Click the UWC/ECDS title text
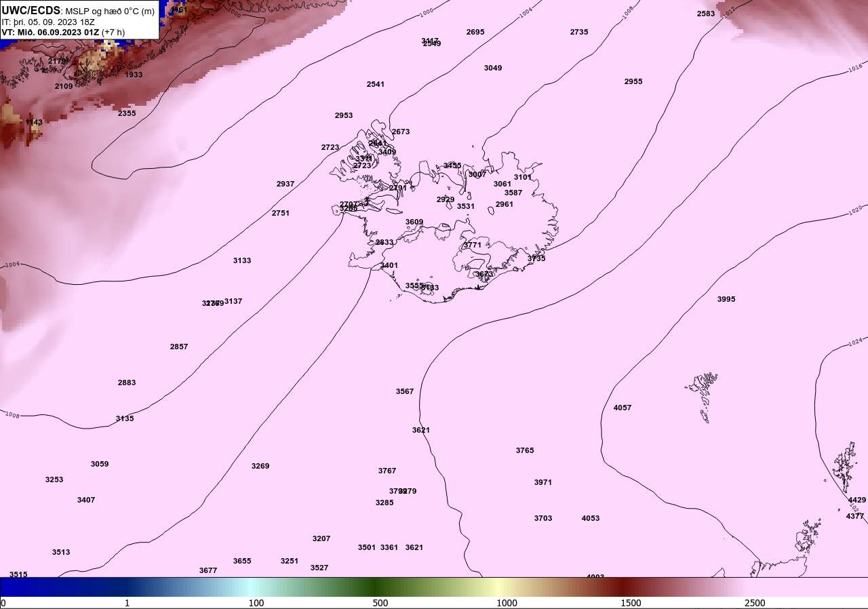 [31, 11]
